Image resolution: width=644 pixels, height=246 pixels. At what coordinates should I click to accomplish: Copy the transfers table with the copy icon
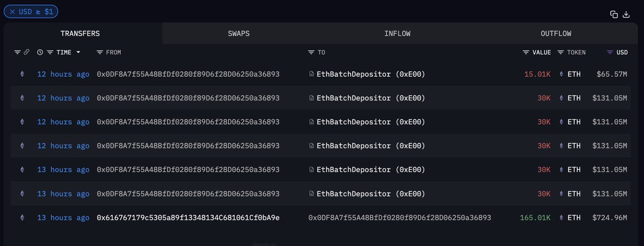pyautogui.click(x=614, y=15)
